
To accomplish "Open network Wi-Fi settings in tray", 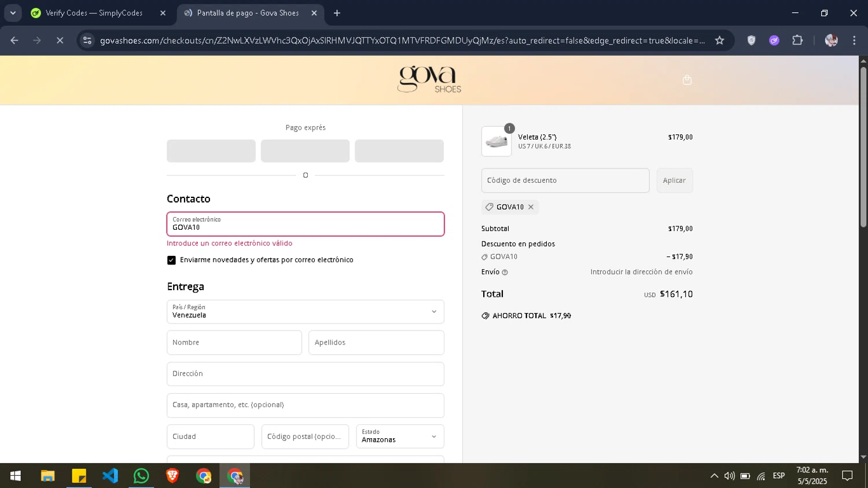I will [x=761, y=476].
